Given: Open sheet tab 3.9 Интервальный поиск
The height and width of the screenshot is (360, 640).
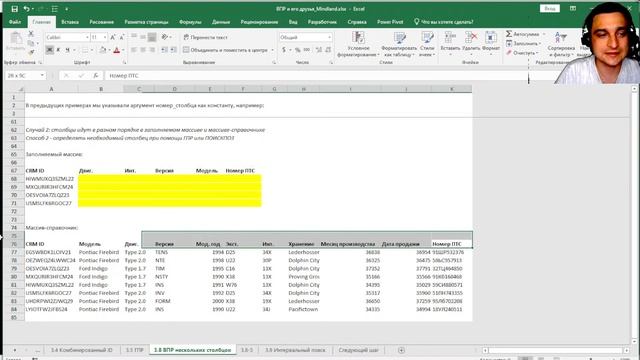Looking at the screenshot, I should click(x=295, y=350).
